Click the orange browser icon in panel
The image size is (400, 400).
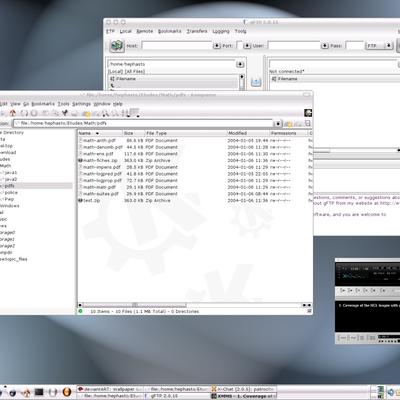(x=67, y=392)
